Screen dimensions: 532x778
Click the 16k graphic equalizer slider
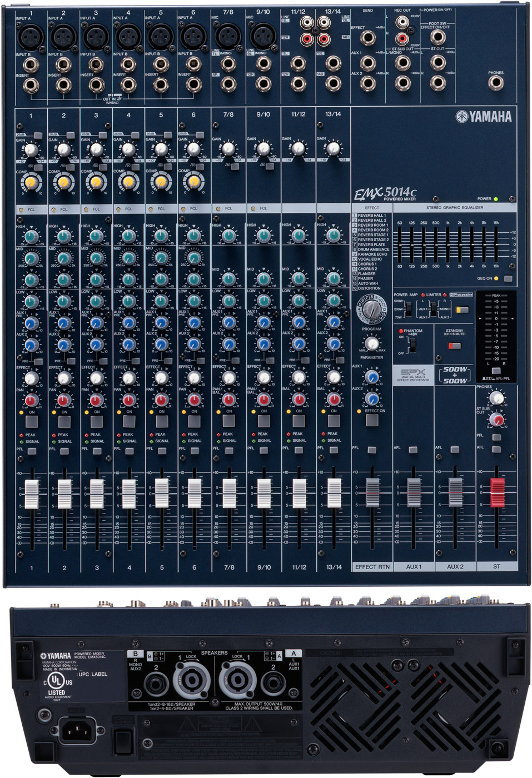coord(496,245)
